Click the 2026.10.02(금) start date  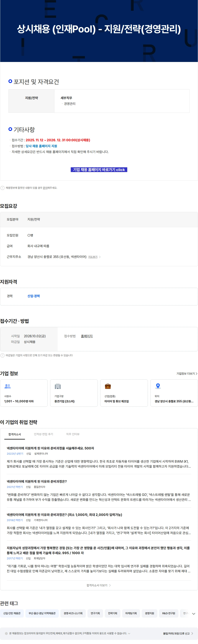(x=35, y=336)
